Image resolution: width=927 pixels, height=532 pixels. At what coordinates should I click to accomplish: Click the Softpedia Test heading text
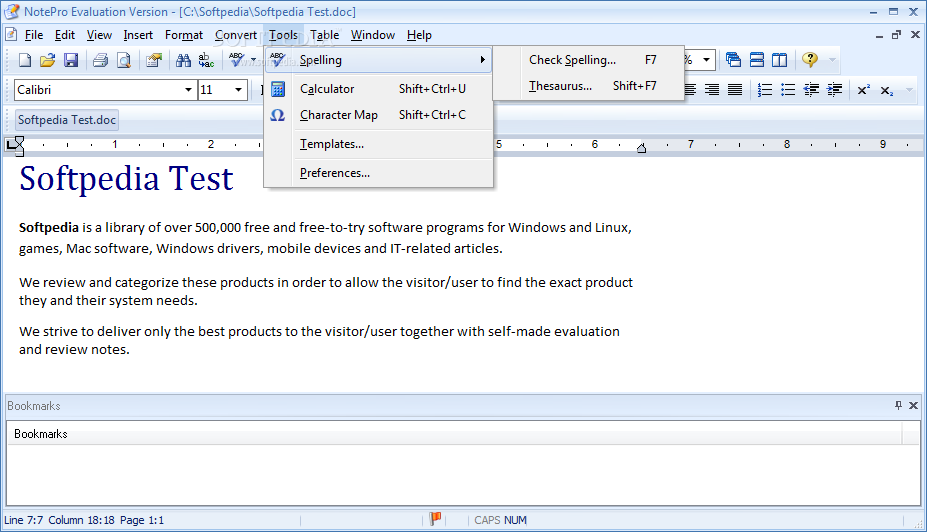click(126, 179)
